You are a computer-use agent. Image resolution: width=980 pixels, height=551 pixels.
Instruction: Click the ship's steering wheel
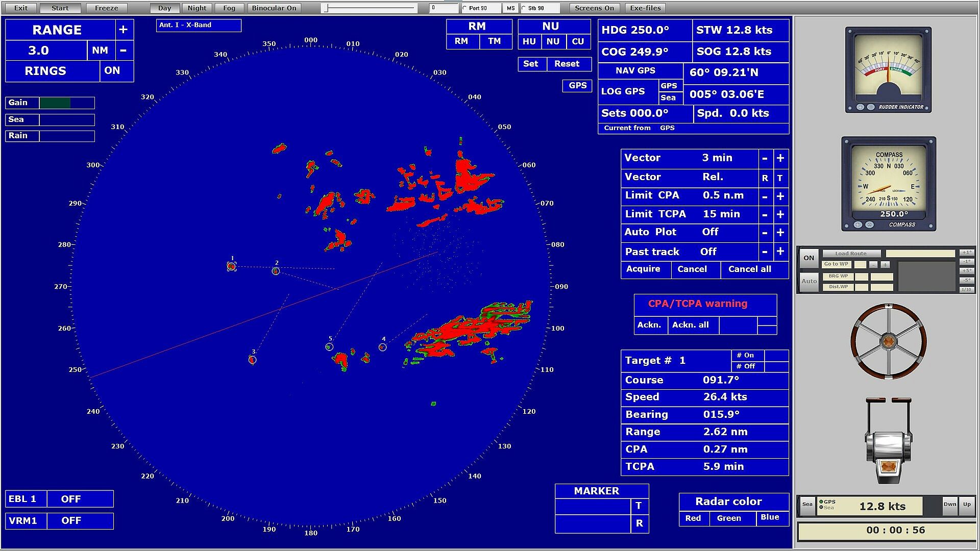click(888, 341)
